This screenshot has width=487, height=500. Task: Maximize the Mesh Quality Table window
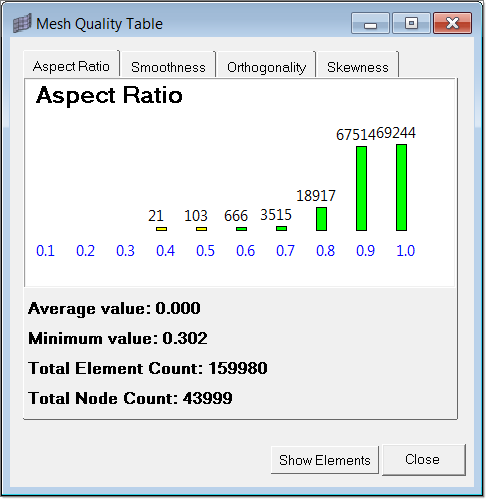click(x=411, y=23)
